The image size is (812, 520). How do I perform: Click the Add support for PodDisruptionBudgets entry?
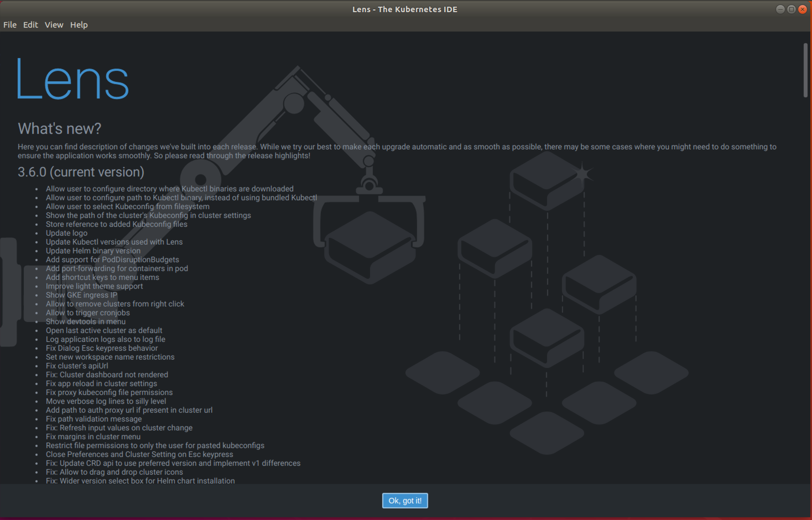click(x=113, y=259)
